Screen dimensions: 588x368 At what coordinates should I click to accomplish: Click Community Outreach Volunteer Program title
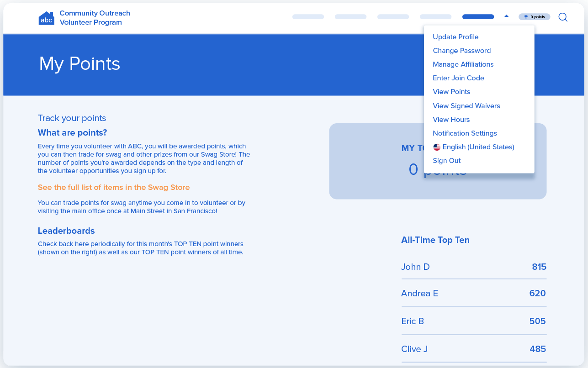[95, 18]
